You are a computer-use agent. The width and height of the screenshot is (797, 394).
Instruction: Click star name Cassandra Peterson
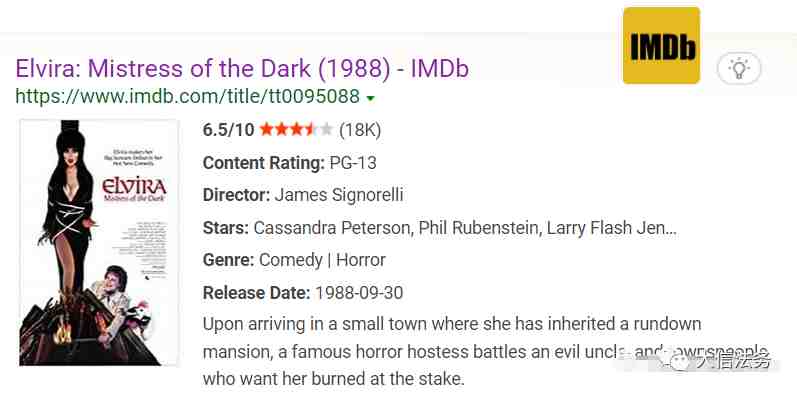click(332, 228)
